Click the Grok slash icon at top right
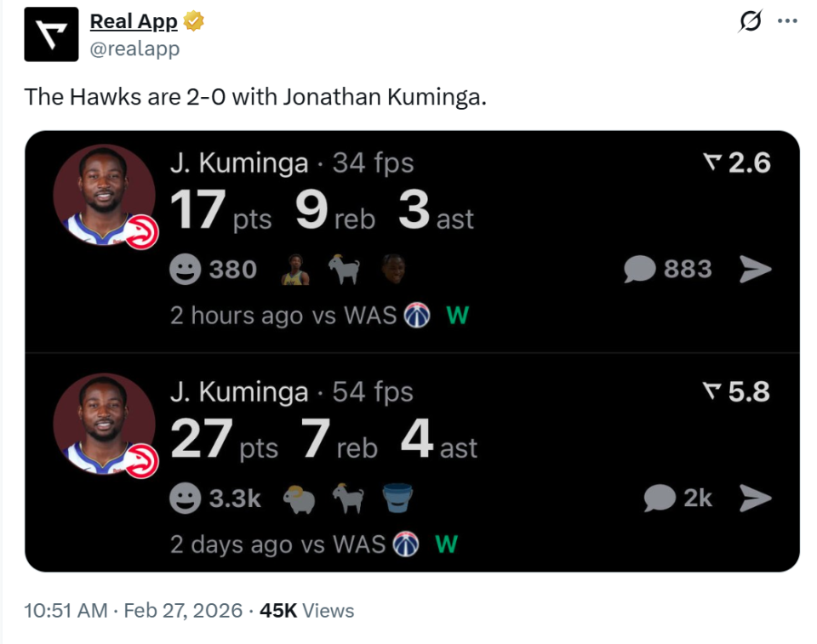Screen dimensions: 817x644 (750, 21)
